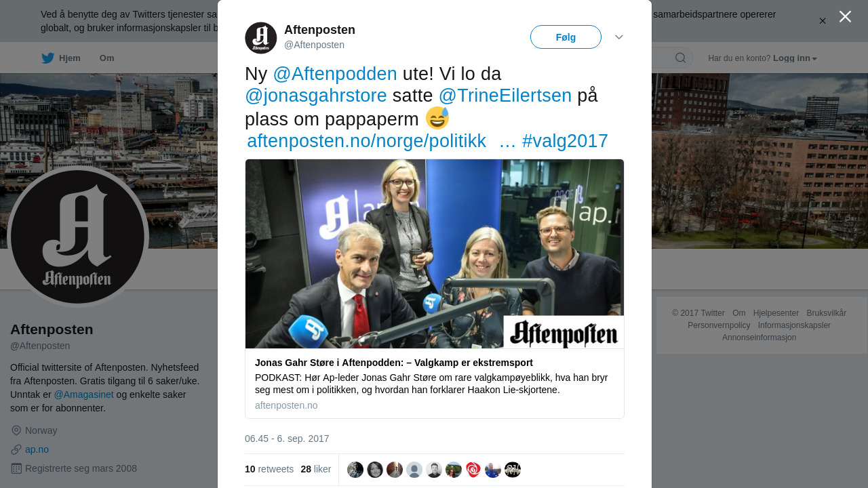Open the @jonasgahrstore mention link
The height and width of the screenshot is (488, 868).
pyautogui.click(x=316, y=96)
